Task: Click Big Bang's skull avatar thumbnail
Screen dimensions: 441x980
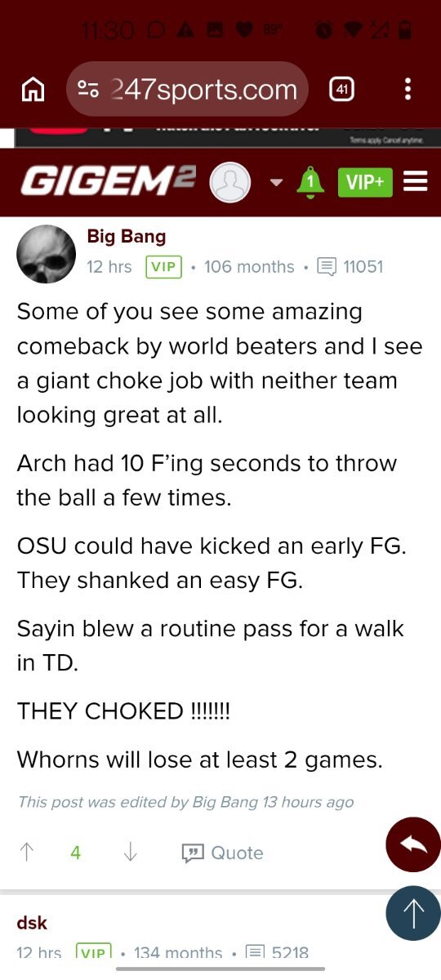Action: (x=47, y=254)
